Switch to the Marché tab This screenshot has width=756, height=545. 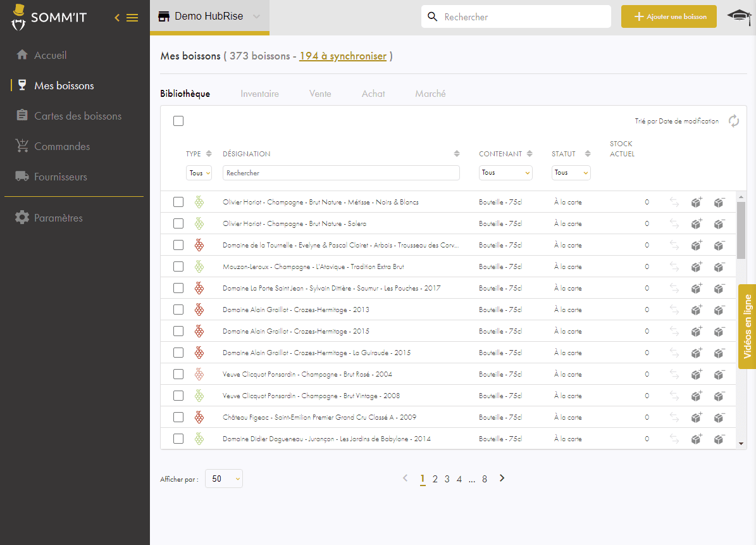430,94
